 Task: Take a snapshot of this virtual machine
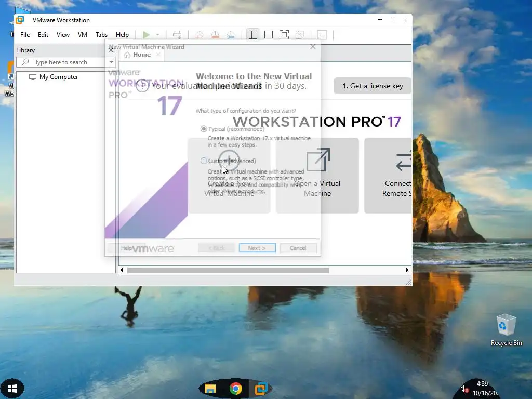[199, 35]
